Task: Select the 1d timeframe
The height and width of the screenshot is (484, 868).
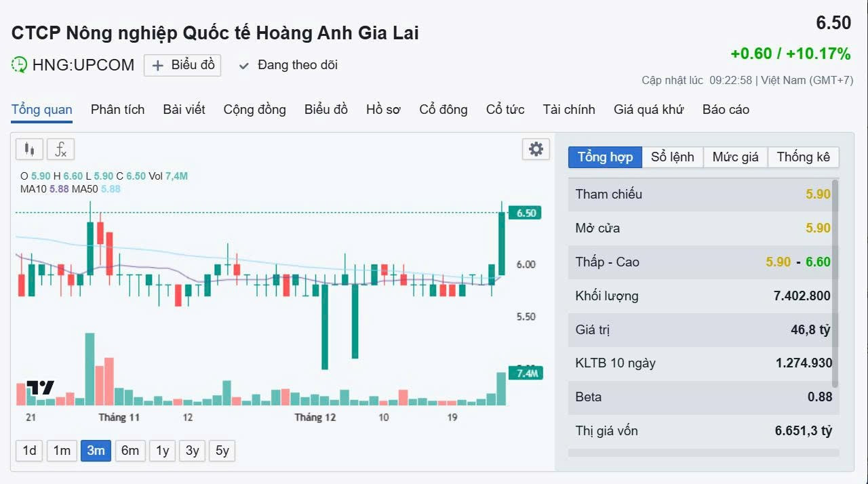Action: coord(29,451)
